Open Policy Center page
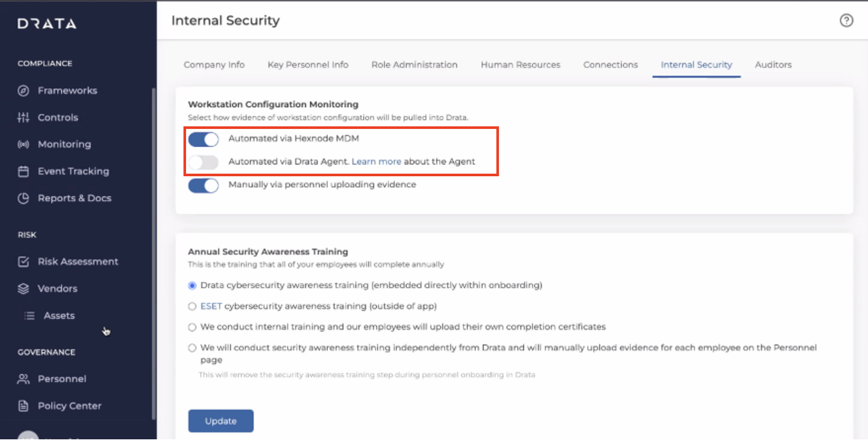The height and width of the screenshot is (444, 868). [69, 406]
